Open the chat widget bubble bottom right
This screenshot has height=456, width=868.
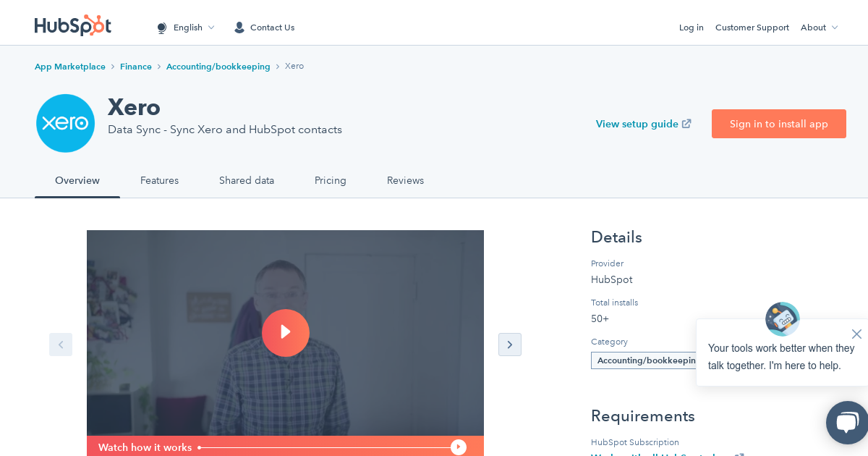[846, 423]
